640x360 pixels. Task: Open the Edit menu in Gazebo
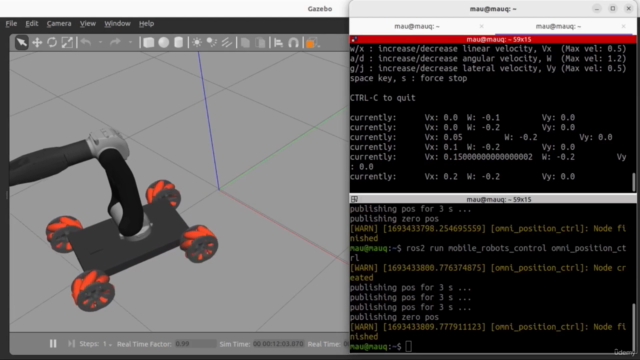pyautogui.click(x=31, y=24)
